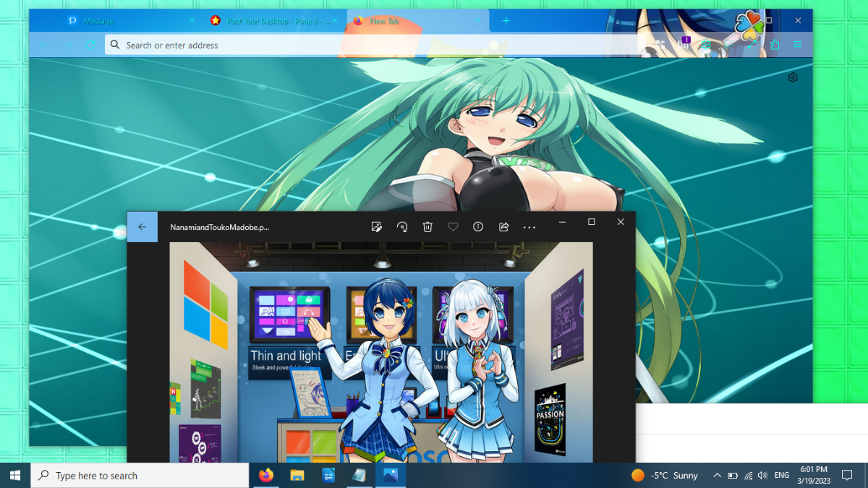Open Firefox extensions puzzle icon
The width and height of the screenshot is (868, 488).
click(x=775, y=45)
